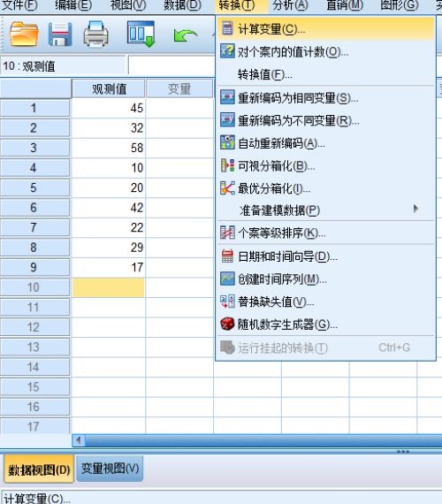Open file with the folder icon
Screen dimensions: 442x504
pyautogui.click(x=24, y=34)
